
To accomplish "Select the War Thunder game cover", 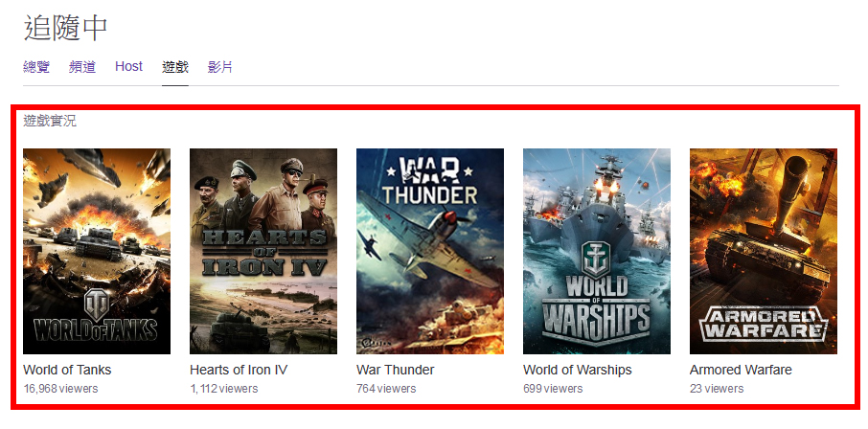I will tap(430, 251).
